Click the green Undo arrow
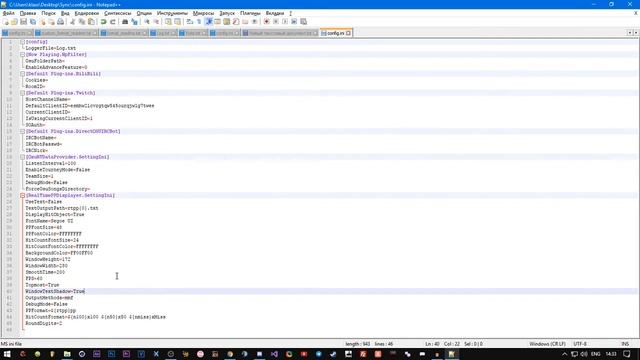Viewport: 640px width, 360px height. pos(104,22)
